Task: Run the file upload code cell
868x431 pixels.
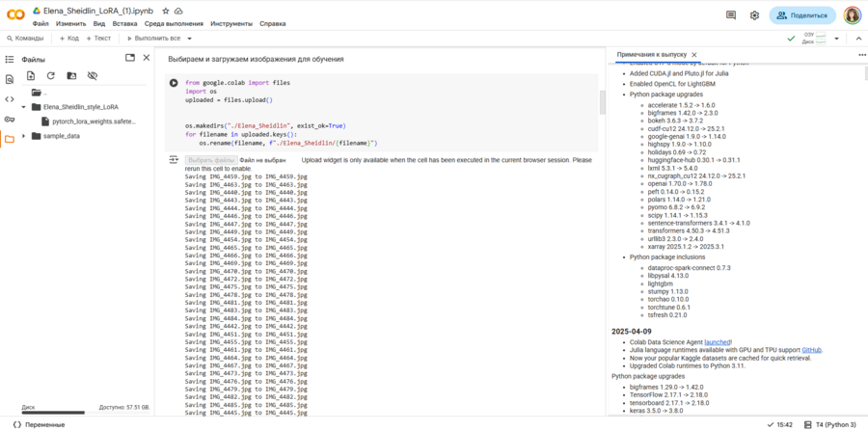Action: [174, 83]
